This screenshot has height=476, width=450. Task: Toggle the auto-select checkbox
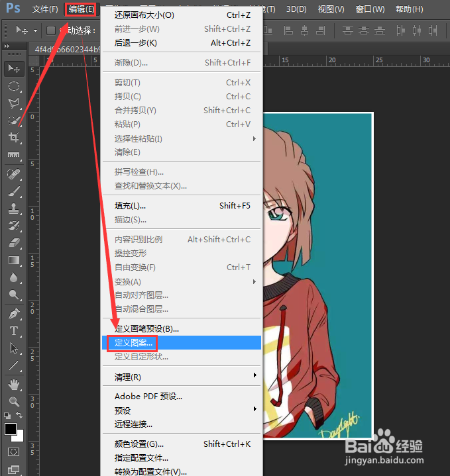coord(51,30)
